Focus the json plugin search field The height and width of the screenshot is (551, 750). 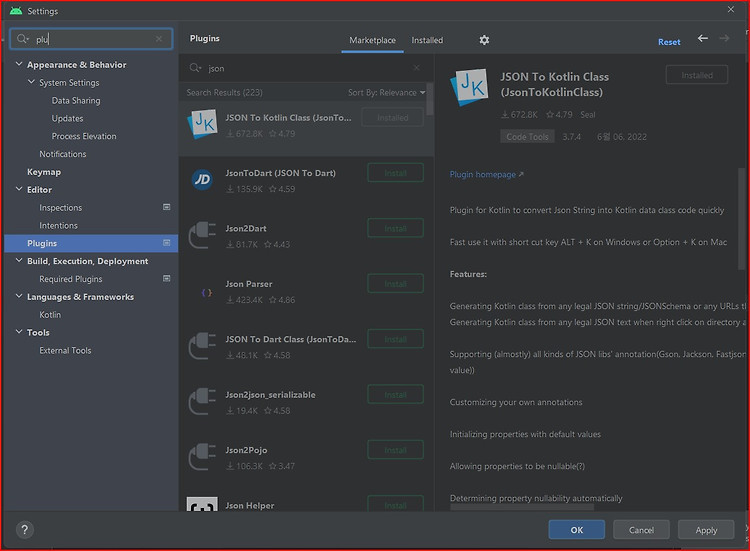306,68
